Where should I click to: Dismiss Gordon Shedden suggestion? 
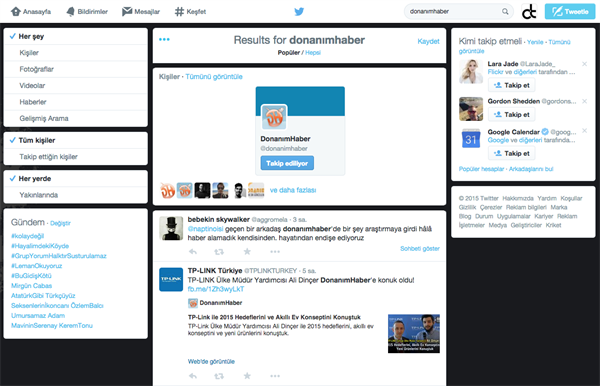pyautogui.click(x=584, y=101)
